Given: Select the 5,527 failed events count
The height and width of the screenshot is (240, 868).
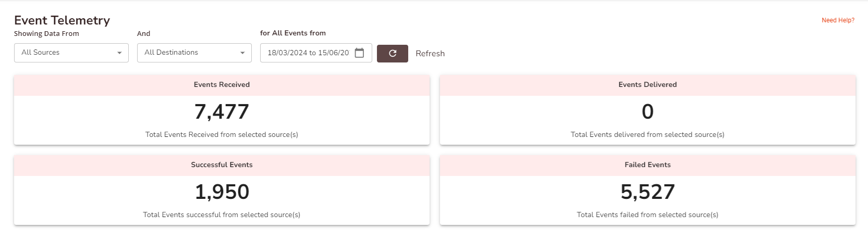Looking at the screenshot, I should coord(647,192).
